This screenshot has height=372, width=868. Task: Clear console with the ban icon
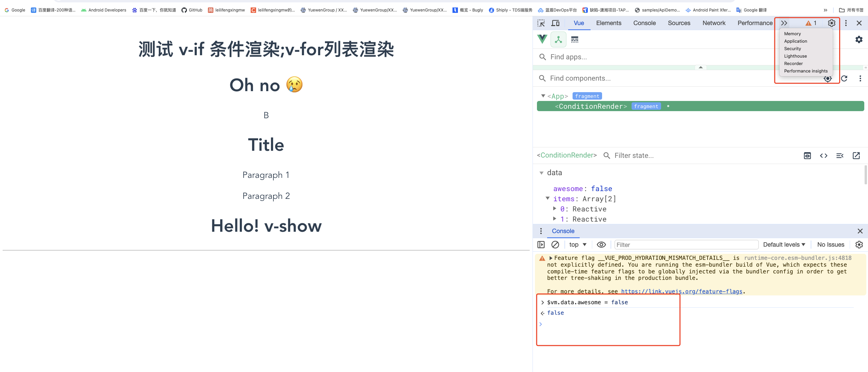click(x=555, y=245)
